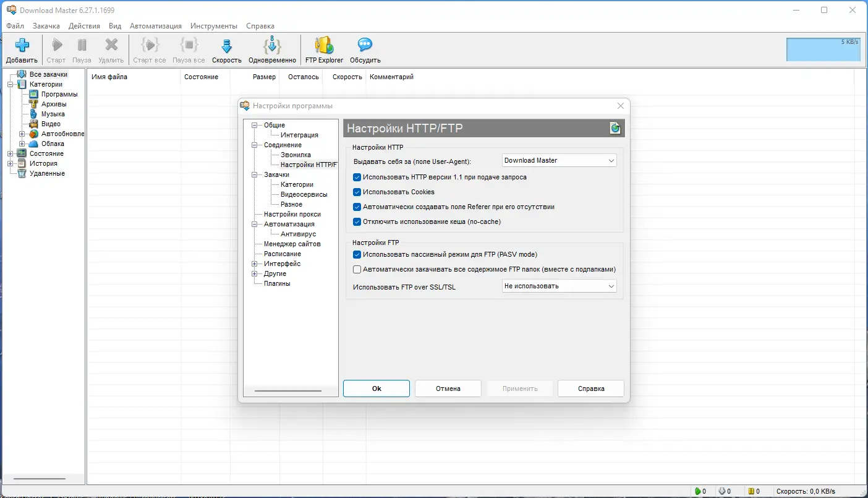Expand the Интерфейс node in settings tree

[x=254, y=264]
